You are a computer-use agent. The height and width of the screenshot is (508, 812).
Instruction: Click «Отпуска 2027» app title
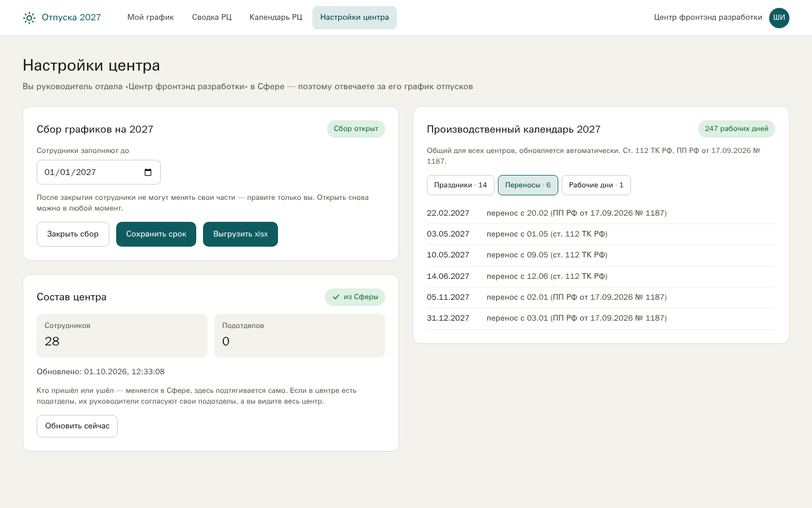tap(71, 17)
